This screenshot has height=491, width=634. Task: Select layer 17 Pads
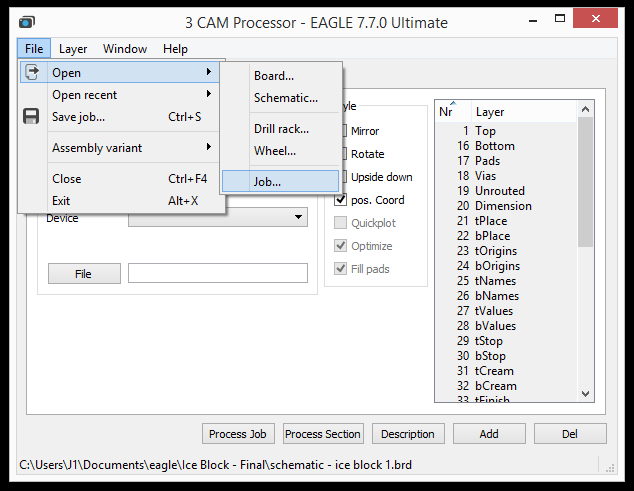click(x=506, y=161)
